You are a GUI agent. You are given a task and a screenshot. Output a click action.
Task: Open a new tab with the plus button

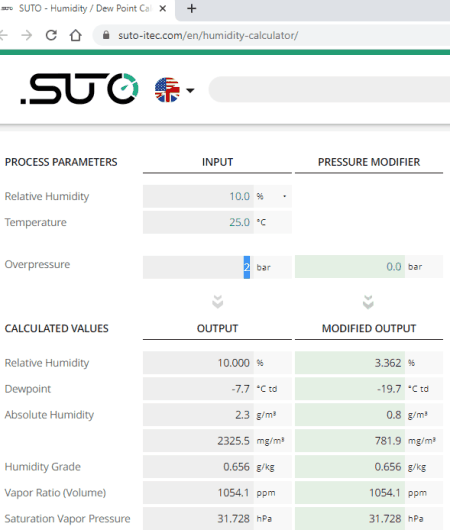192,8
